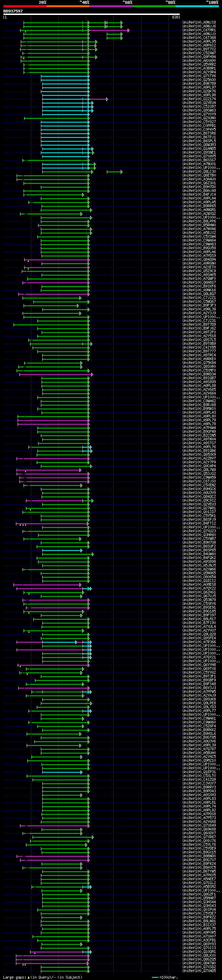
Task: Select hit UniRef100_C6T368
Action: coord(199,38)
